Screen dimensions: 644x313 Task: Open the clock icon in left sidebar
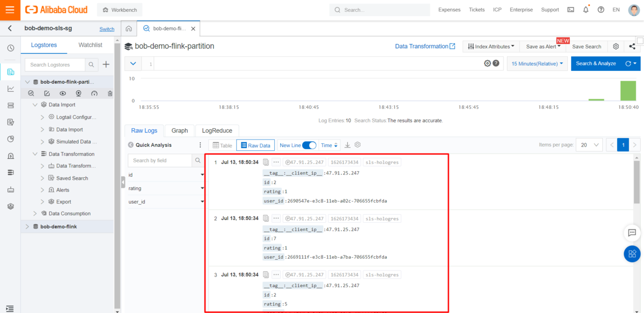point(10,48)
